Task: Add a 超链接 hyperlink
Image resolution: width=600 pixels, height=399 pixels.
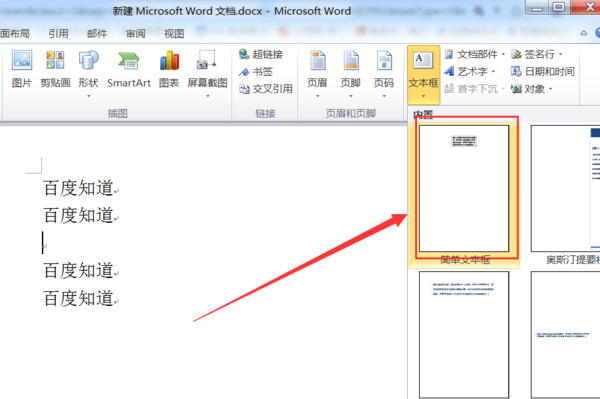Action: (261, 54)
